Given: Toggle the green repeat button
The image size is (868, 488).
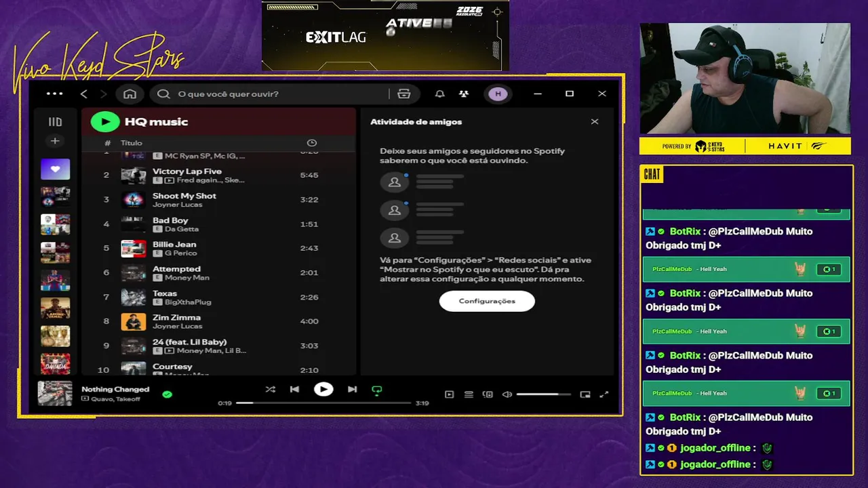Looking at the screenshot, I should tap(377, 390).
